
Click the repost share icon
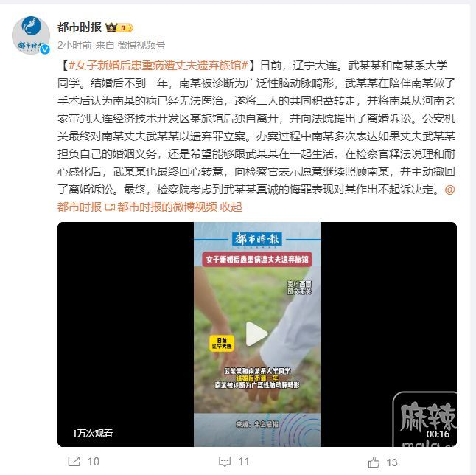(x=74, y=461)
